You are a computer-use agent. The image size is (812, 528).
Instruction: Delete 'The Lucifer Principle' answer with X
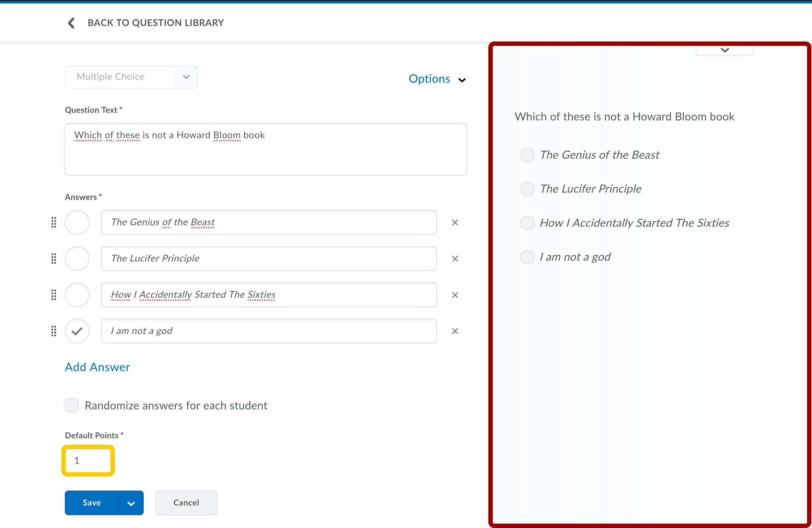[455, 259]
